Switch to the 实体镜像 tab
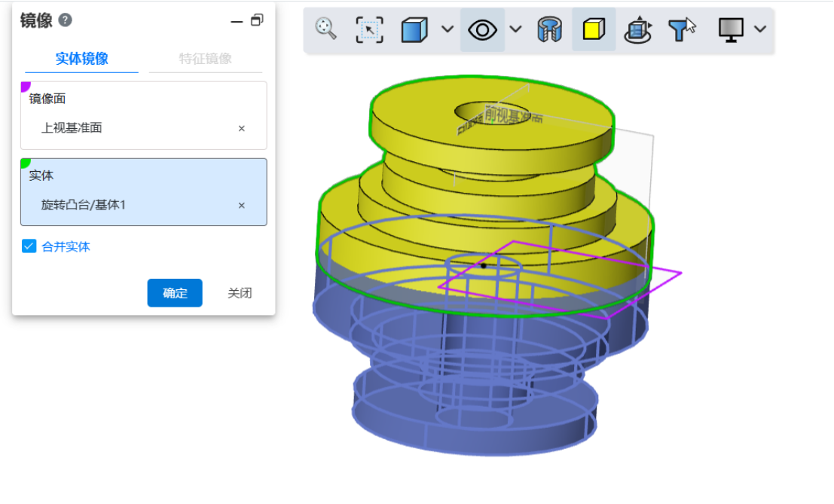The height and width of the screenshot is (504, 834). 82,59
